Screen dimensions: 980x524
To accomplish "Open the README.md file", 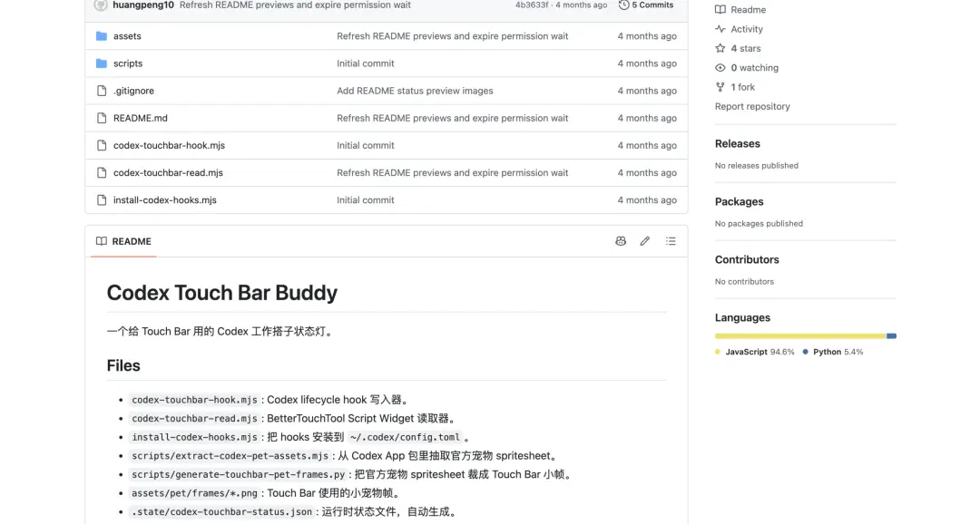I will 140,118.
